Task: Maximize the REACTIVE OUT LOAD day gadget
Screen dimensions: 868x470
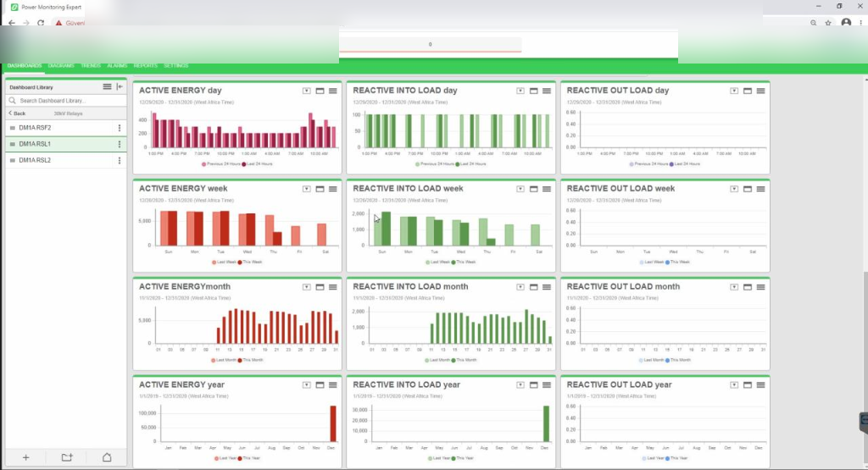Action: click(x=748, y=91)
